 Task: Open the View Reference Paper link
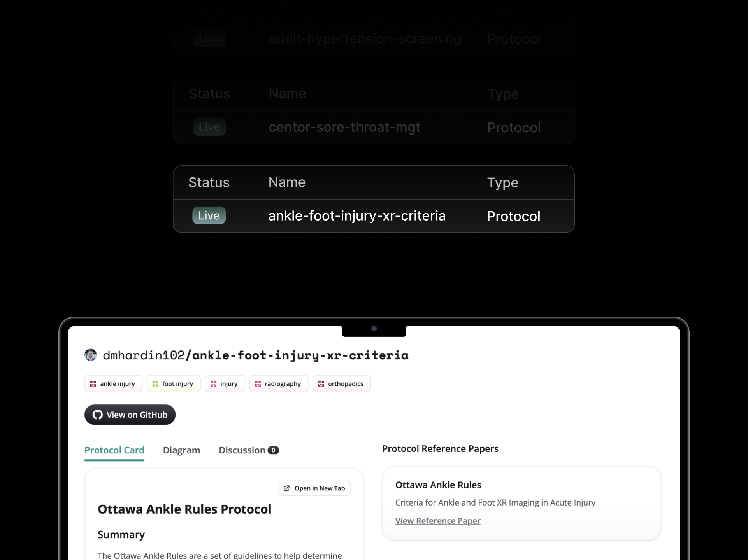click(x=438, y=521)
